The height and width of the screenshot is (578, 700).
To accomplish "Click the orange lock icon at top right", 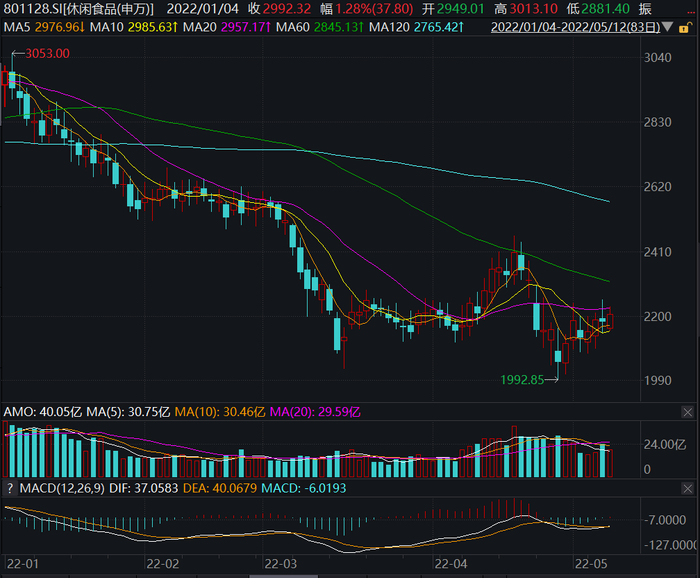I will (683, 28).
